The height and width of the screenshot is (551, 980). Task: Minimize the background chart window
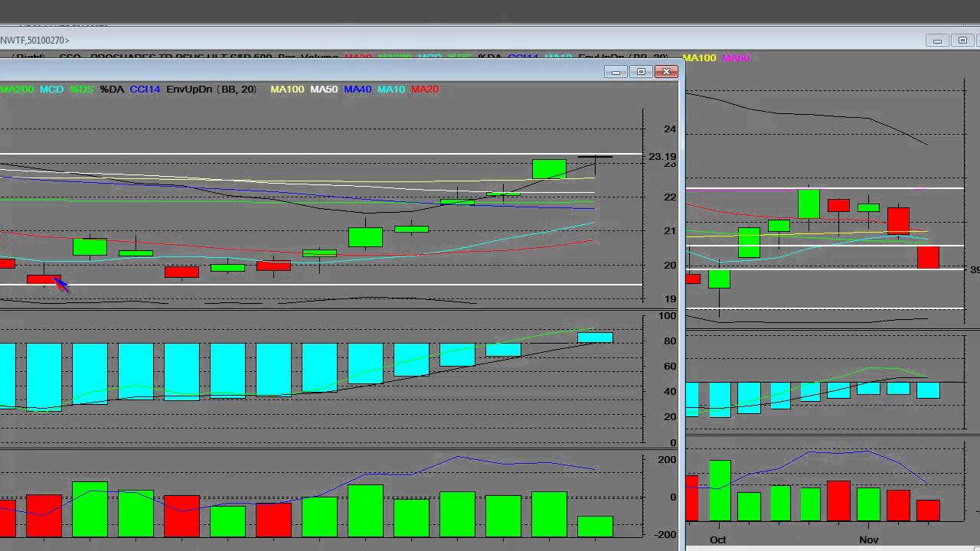pos(937,41)
